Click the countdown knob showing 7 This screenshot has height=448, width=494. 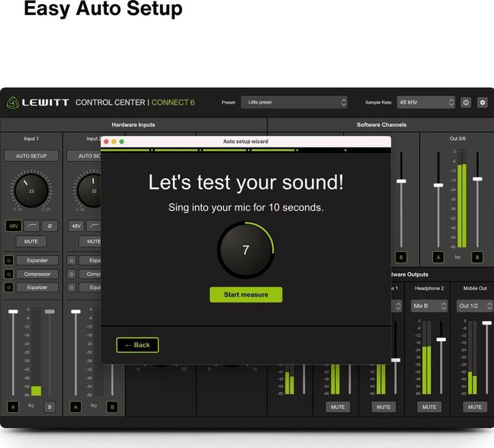246,250
